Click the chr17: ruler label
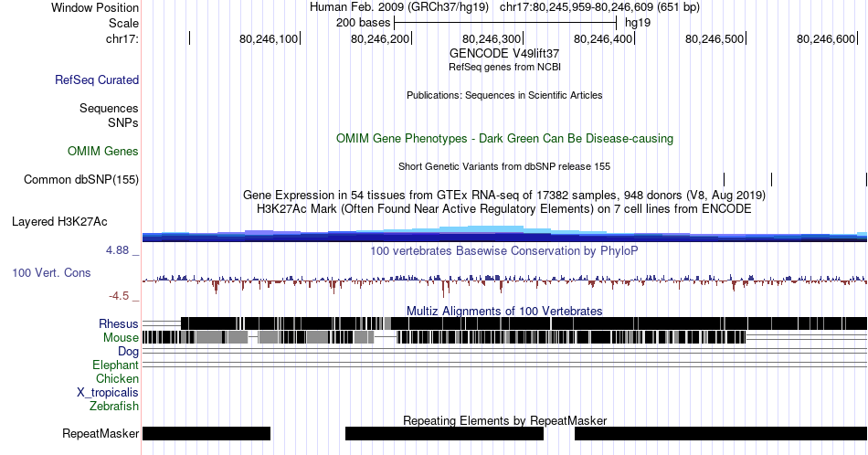The height and width of the screenshot is (455, 868). pyautogui.click(x=122, y=38)
